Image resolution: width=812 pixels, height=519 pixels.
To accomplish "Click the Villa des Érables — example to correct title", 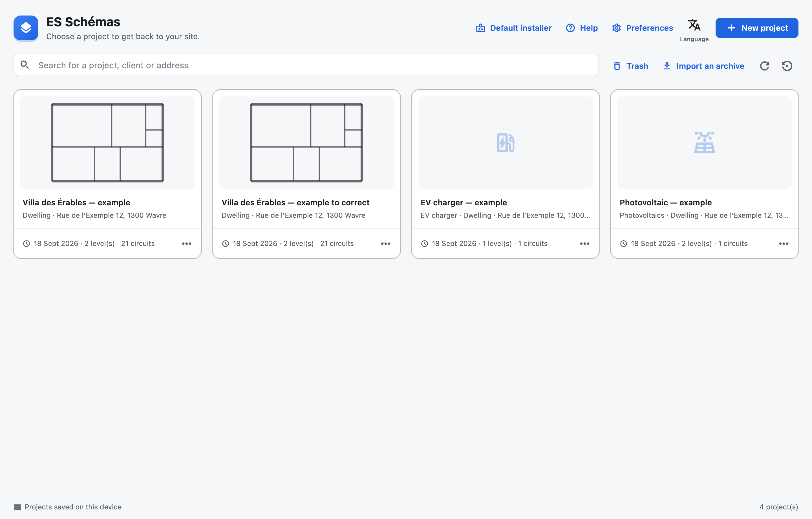I will [295, 203].
